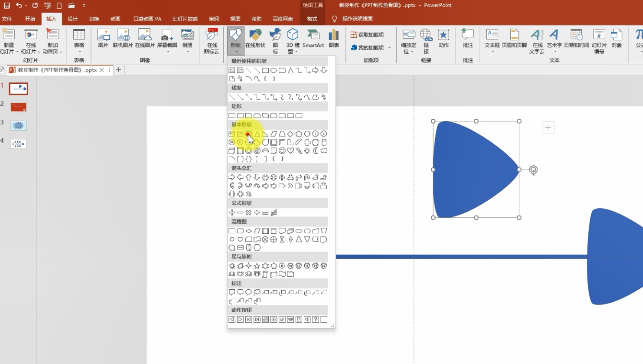
Task: Click the Redo icon in quick access toolbar
Action: point(35,6)
